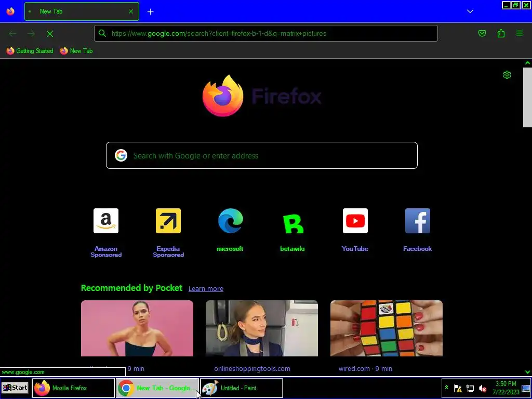This screenshot has height=399, width=532.
Task: Click the scrollbar up arrow
Action: coord(527,63)
